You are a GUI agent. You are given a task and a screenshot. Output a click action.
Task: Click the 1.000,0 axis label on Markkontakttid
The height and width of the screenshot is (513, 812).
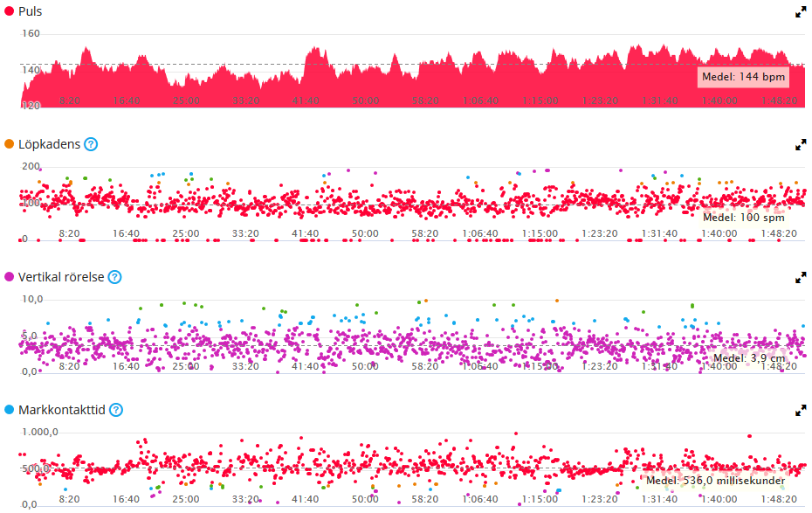tap(40, 432)
